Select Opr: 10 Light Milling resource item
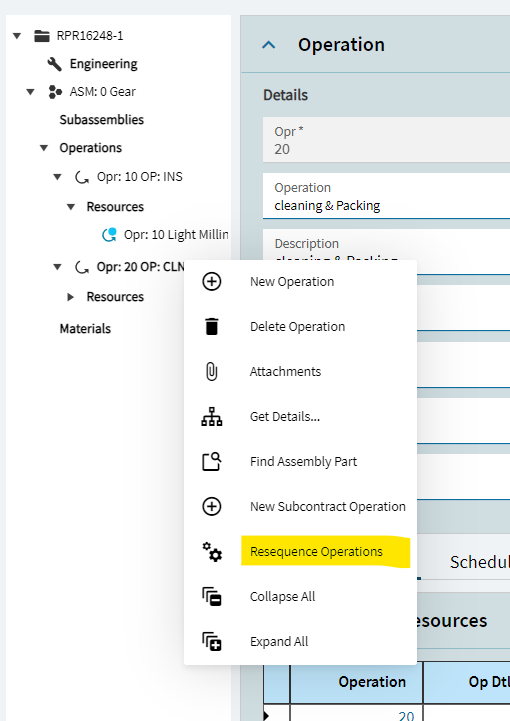510x721 pixels. [176, 235]
